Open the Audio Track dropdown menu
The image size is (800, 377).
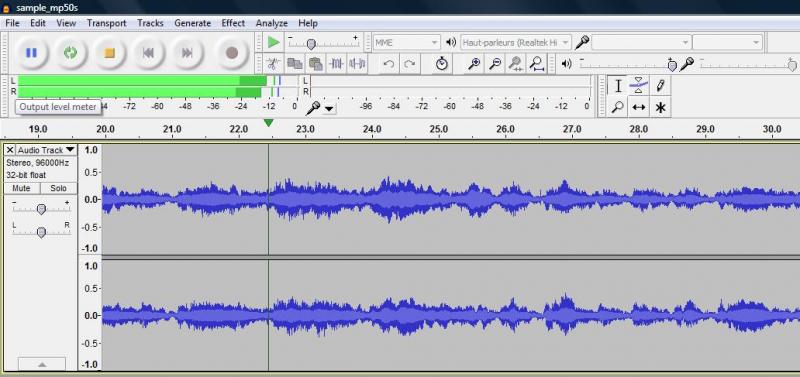[46, 150]
